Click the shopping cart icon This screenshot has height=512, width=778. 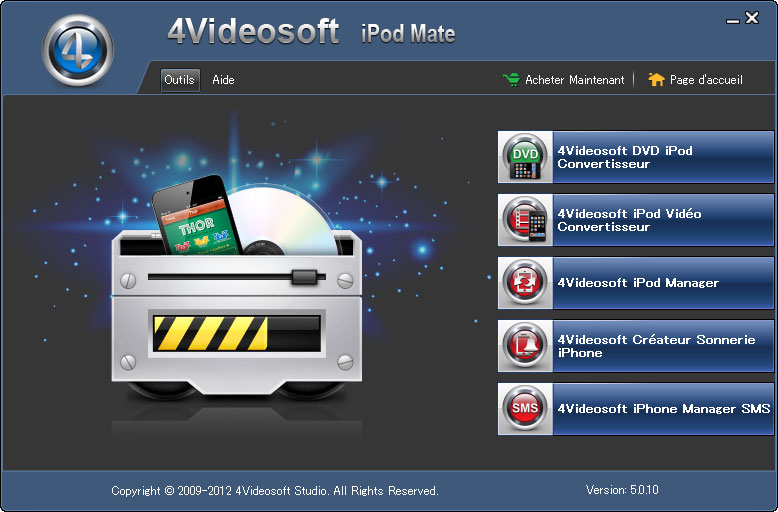(511, 80)
